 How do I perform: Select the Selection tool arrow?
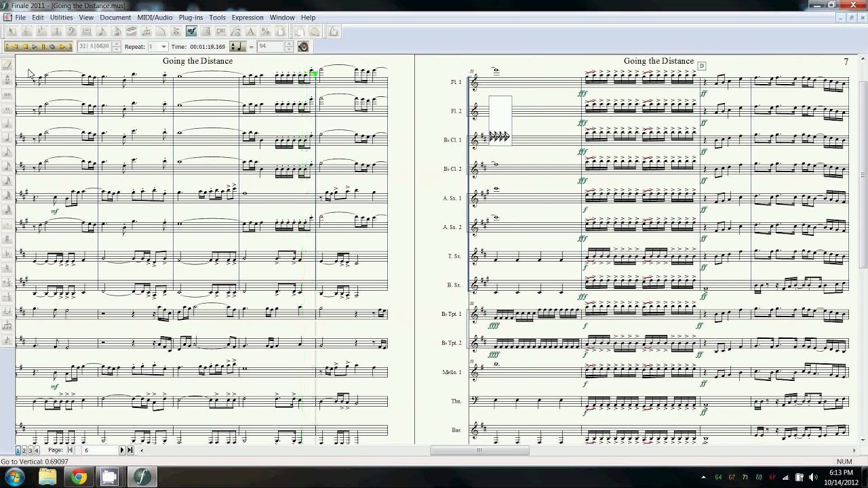tap(11, 31)
